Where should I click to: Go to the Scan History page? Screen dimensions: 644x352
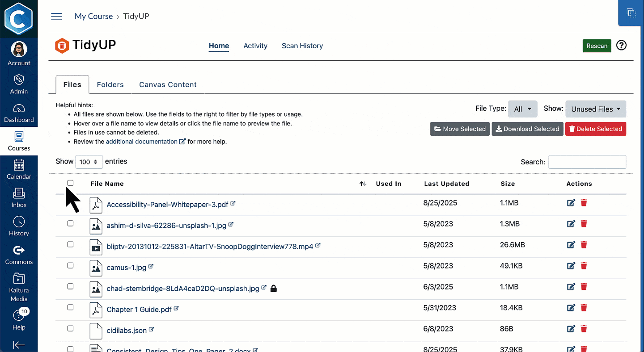302,46
